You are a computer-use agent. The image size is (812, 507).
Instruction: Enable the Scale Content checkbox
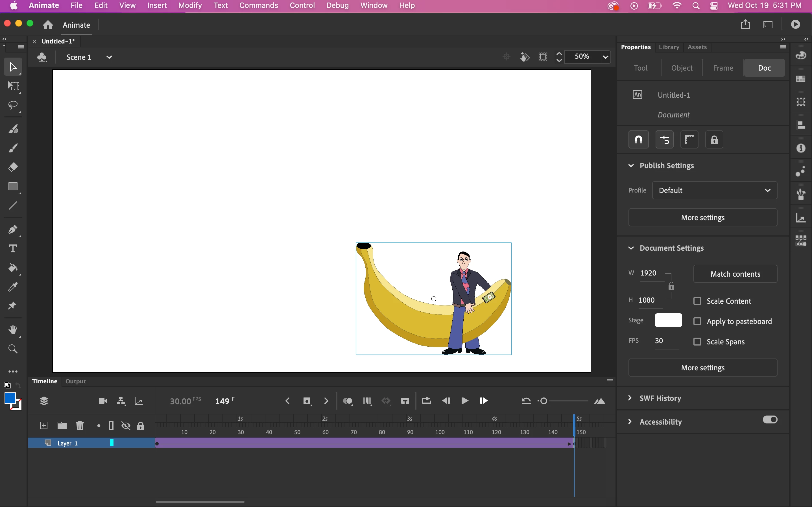697,301
